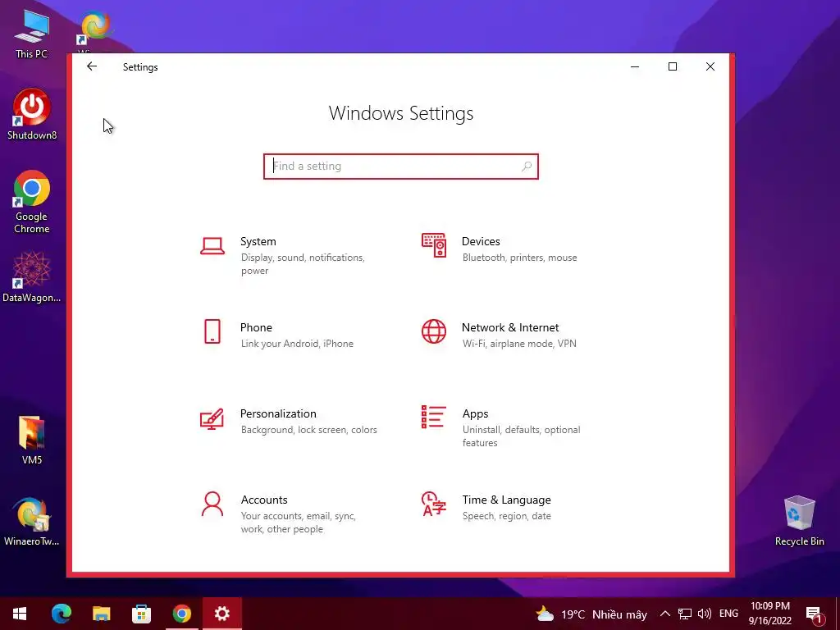Click the search magnifier icon in Find a setting
840x630 pixels.
pos(527,166)
